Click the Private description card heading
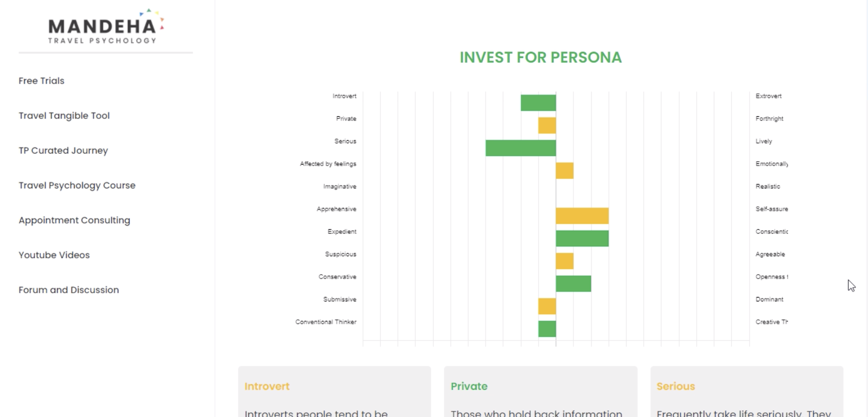 click(x=469, y=387)
